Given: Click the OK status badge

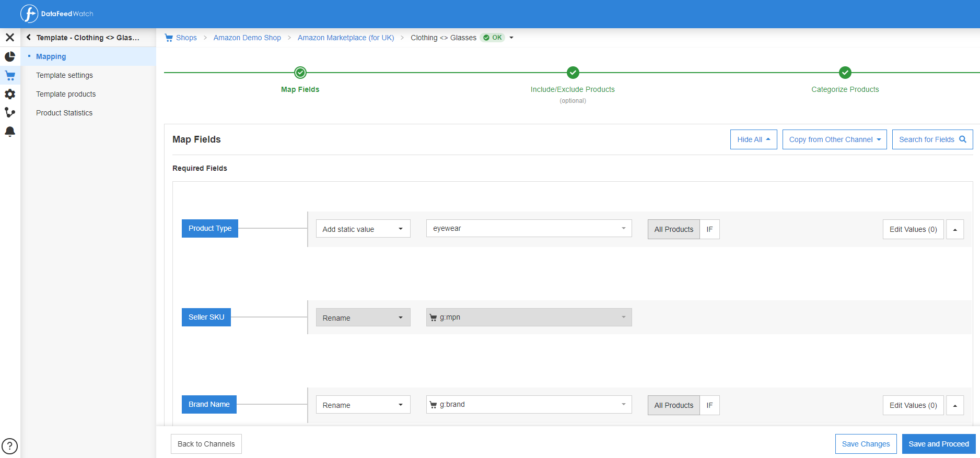Looking at the screenshot, I should coord(493,38).
